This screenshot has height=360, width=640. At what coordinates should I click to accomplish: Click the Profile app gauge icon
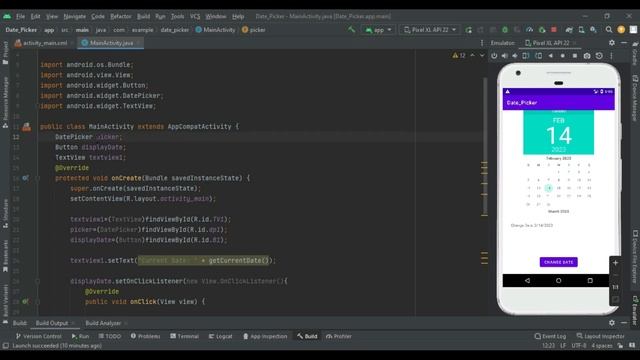pyautogui.click(x=529, y=30)
